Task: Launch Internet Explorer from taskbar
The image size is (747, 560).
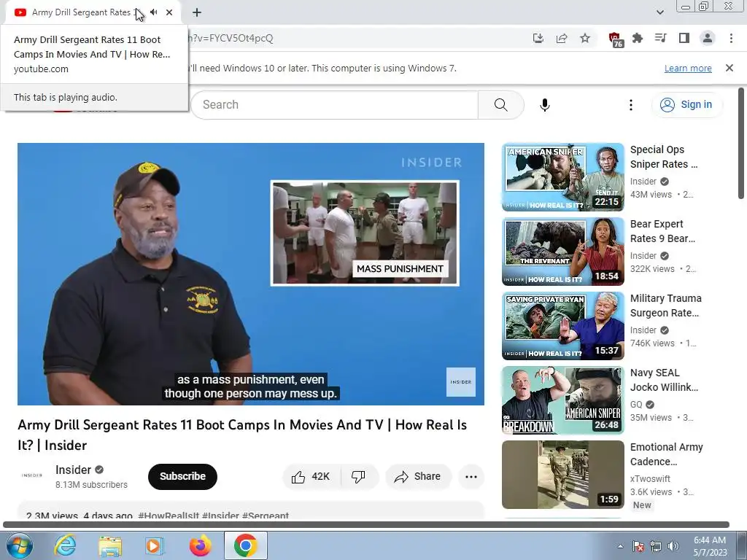Action: [65, 545]
